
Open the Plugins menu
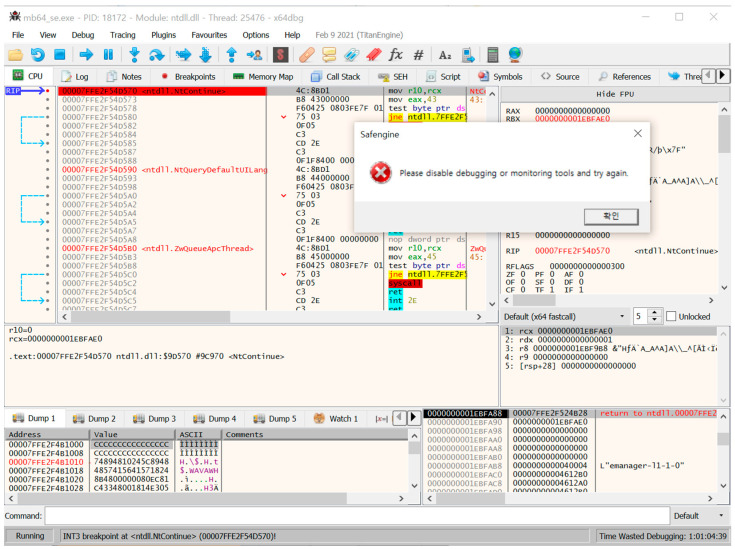pyautogui.click(x=164, y=35)
